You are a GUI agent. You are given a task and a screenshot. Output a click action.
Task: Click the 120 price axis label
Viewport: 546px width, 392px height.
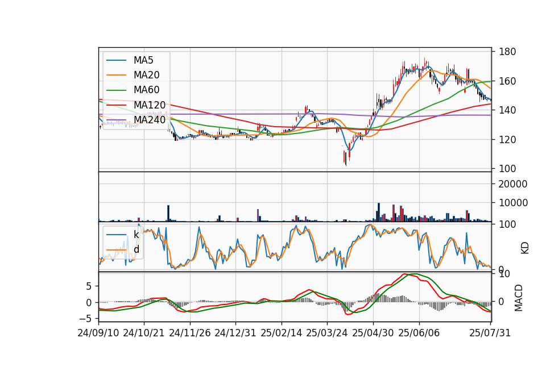tap(507, 140)
